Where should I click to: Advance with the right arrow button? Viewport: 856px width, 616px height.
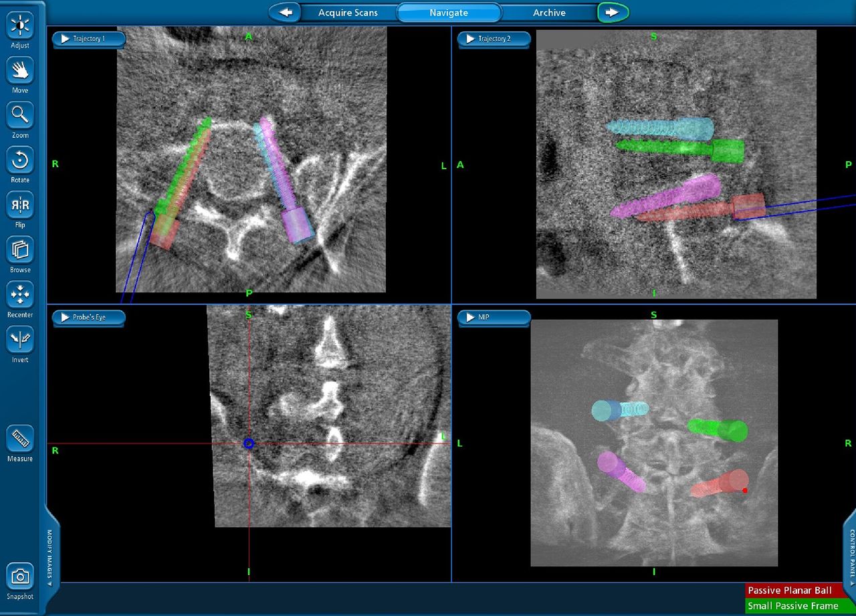click(612, 13)
